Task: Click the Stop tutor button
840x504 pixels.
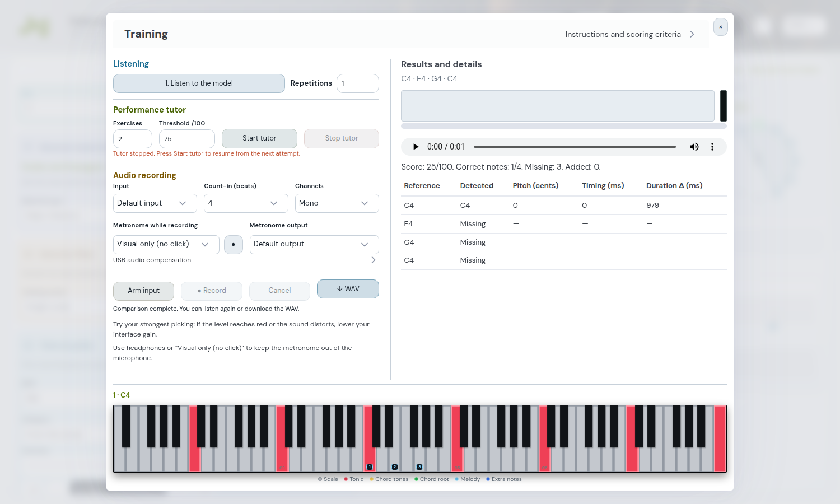Action: coord(342,138)
